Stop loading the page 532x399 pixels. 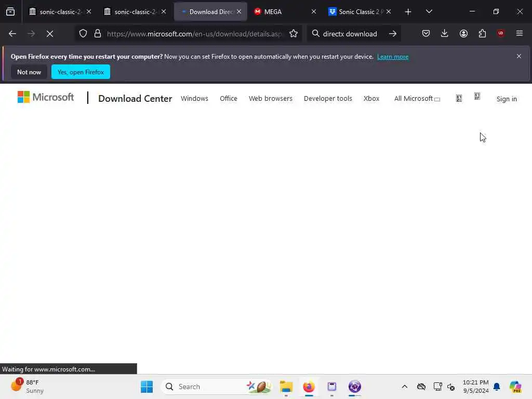(x=50, y=34)
